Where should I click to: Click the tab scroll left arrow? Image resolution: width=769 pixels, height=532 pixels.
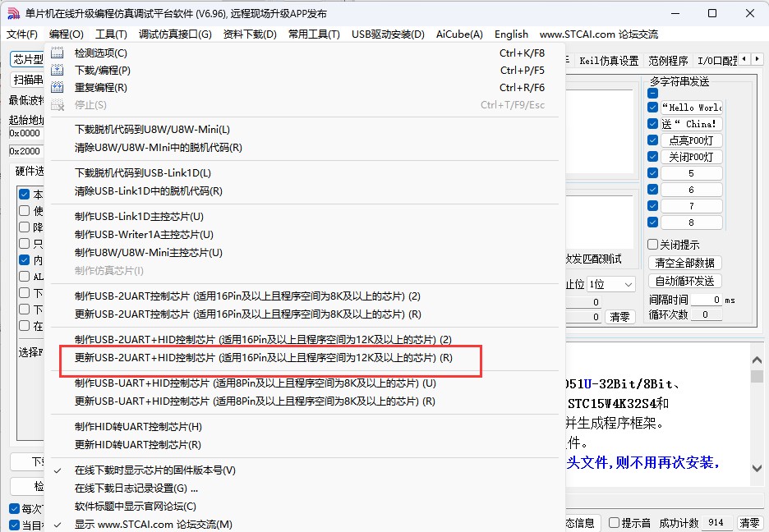(744, 59)
